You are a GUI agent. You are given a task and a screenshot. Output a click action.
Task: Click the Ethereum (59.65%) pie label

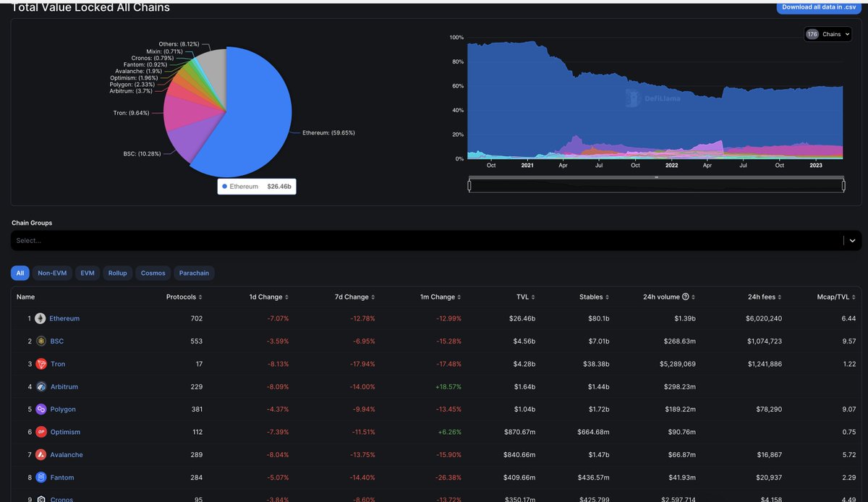pyautogui.click(x=328, y=133)
